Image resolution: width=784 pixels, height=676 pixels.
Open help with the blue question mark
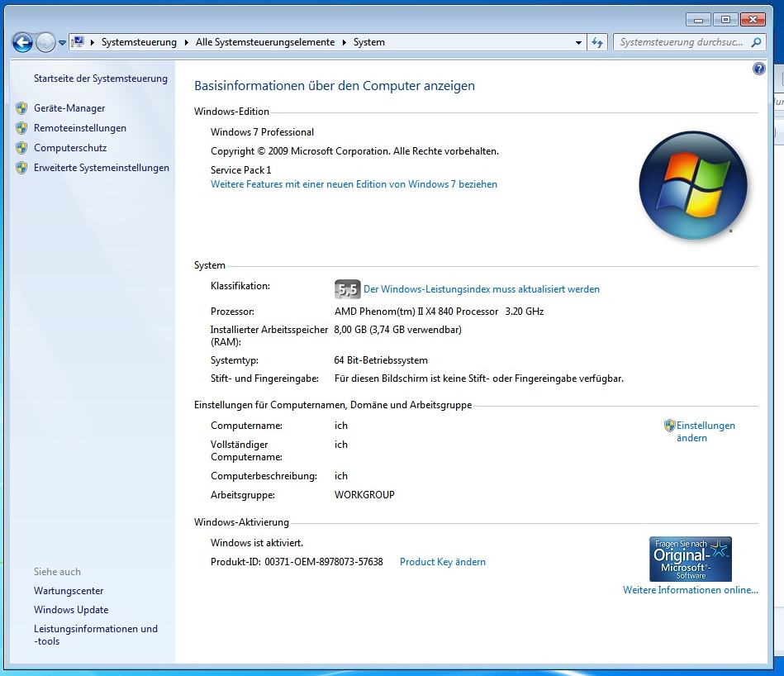tap(758, 69)
